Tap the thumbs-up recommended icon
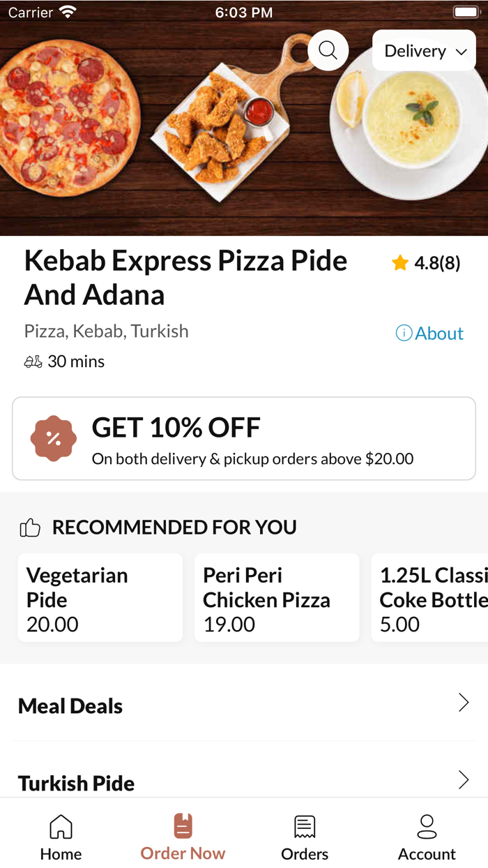This screenshot has height=868, width=488. (x=30, y=527)
